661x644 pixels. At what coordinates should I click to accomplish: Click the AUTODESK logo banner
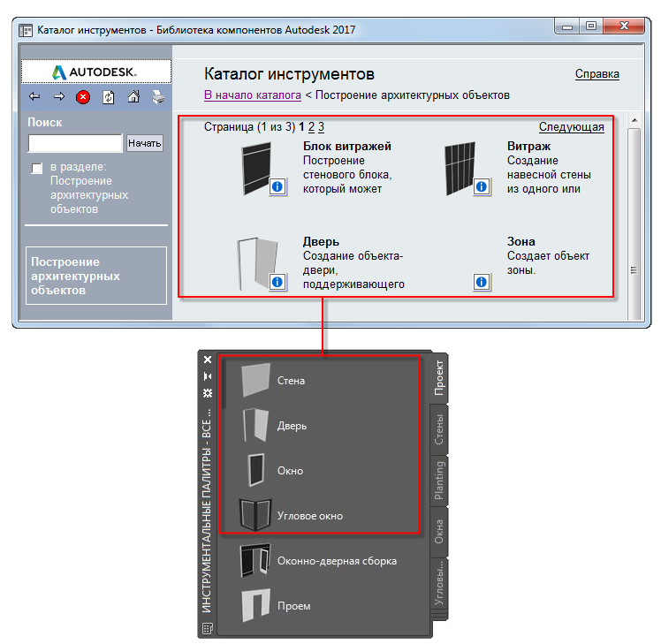96,72
